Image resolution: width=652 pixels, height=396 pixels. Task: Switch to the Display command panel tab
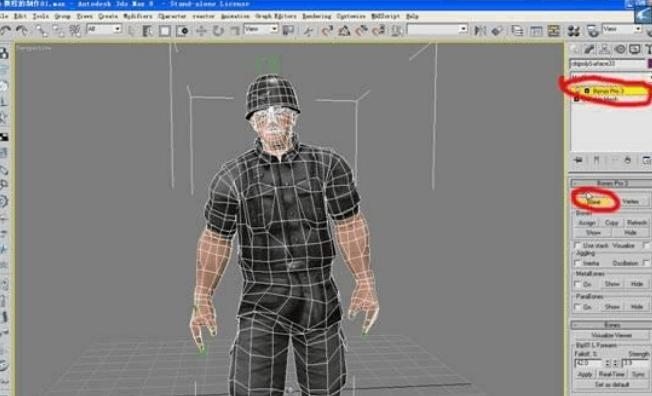tap(635, 50)
